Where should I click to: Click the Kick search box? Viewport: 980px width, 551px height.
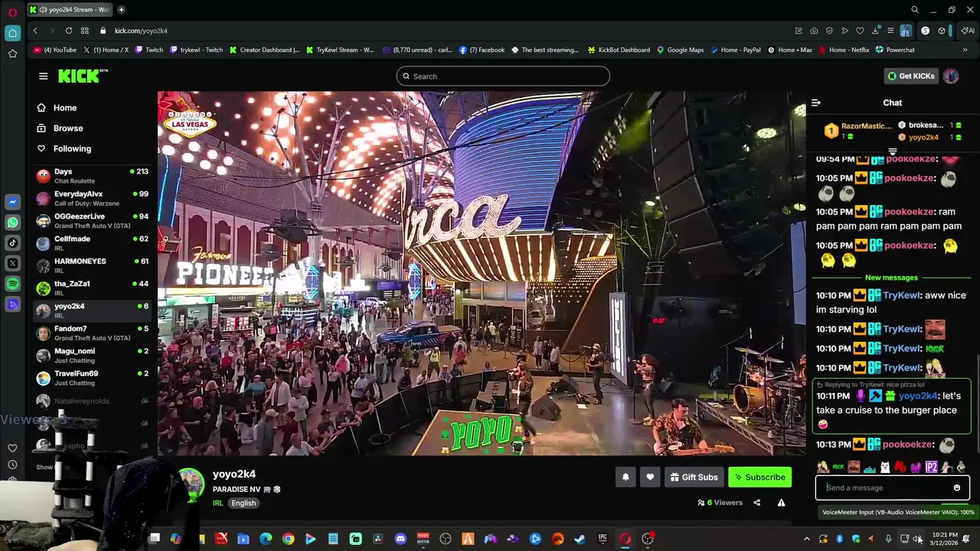503,77
